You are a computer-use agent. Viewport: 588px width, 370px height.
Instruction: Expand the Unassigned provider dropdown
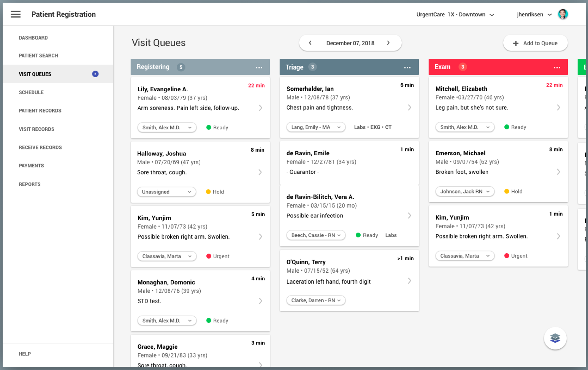click(166, 192)
